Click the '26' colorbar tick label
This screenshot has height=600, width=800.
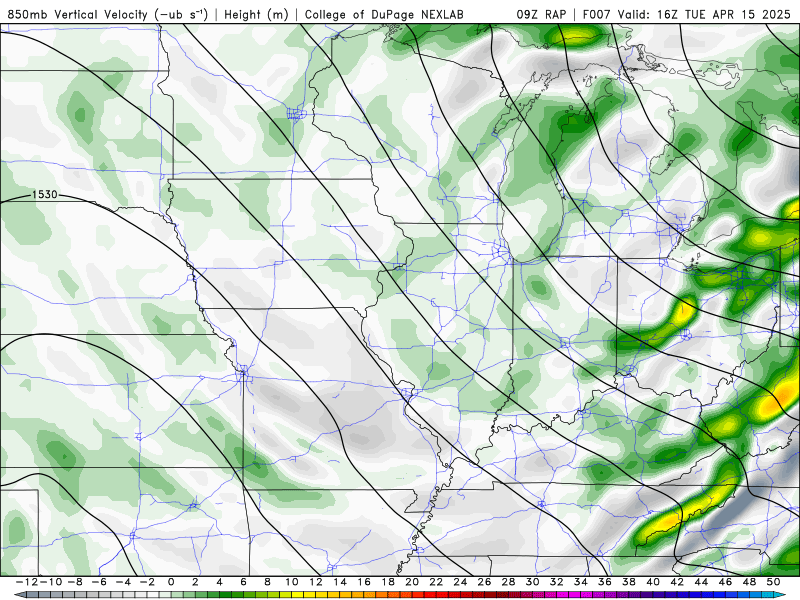point(484,582)
